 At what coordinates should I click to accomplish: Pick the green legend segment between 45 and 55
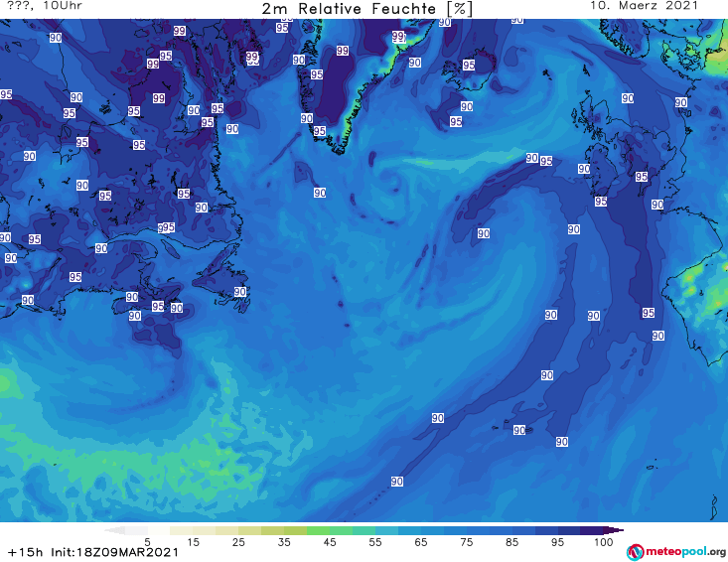353,530
